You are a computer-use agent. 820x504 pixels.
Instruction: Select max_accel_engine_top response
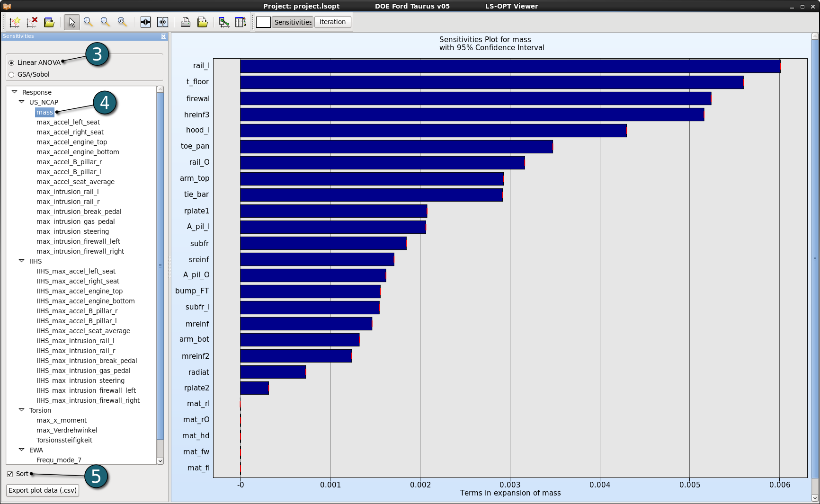coord(72,142)
